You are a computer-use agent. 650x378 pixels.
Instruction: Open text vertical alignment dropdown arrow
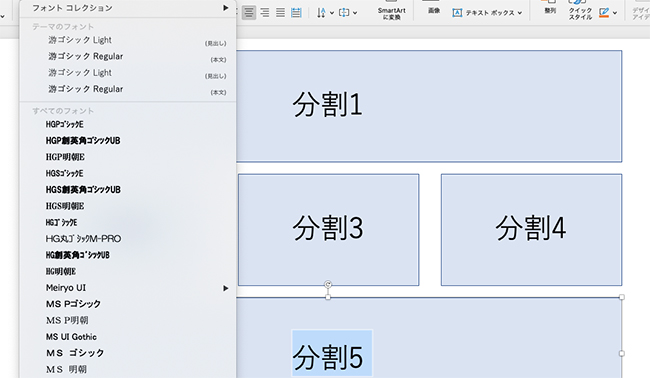pos(355,13)
